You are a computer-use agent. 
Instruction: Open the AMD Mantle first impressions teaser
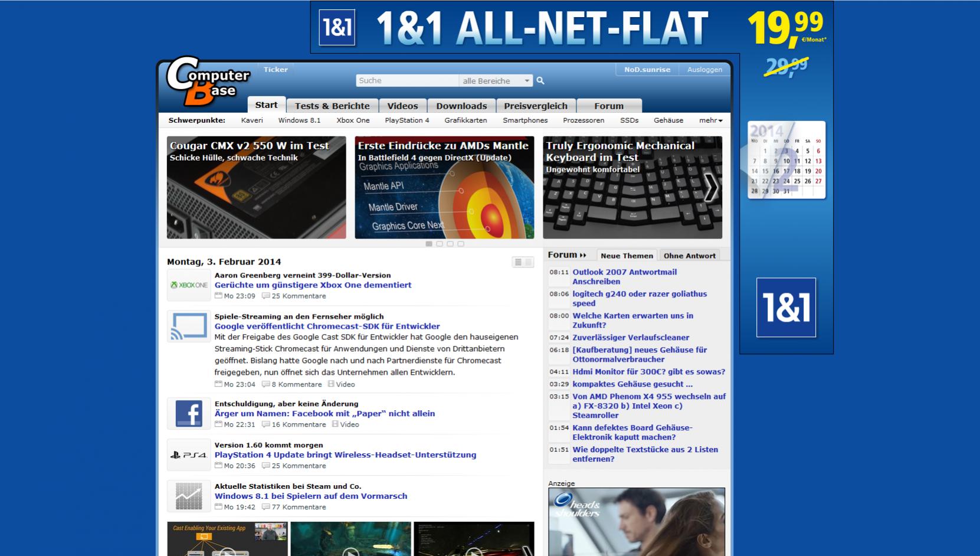(444, 188)
